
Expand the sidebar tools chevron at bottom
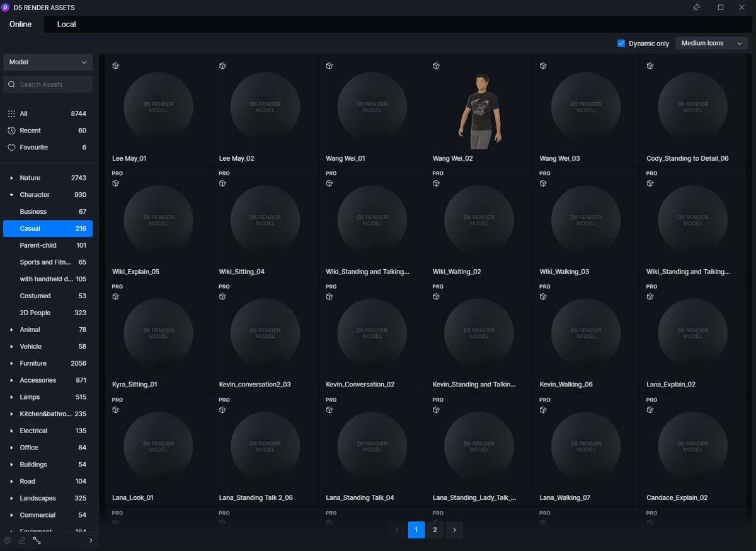click(x=90, y=540)
